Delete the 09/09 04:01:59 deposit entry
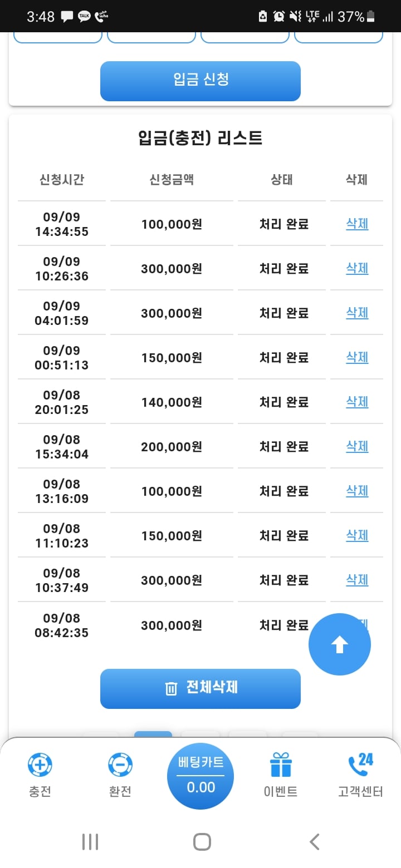 point(357,313)
